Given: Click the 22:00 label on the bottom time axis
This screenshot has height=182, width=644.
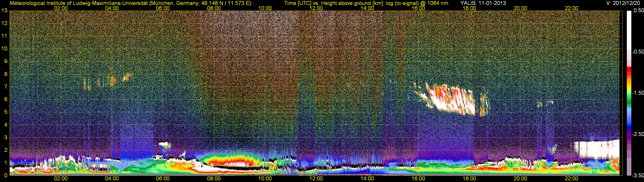Looking at the screenshot, I should [571, 179].
